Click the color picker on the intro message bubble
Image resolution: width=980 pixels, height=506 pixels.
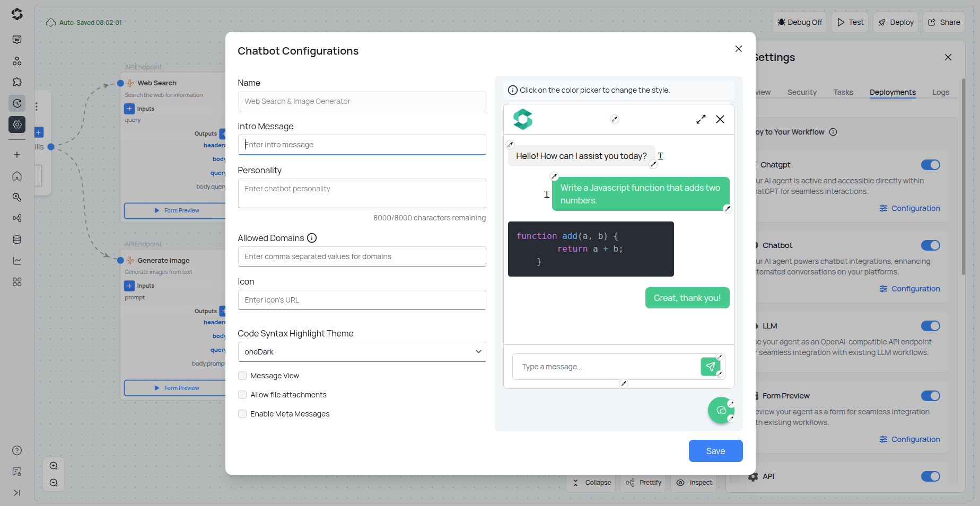[510, 144]
